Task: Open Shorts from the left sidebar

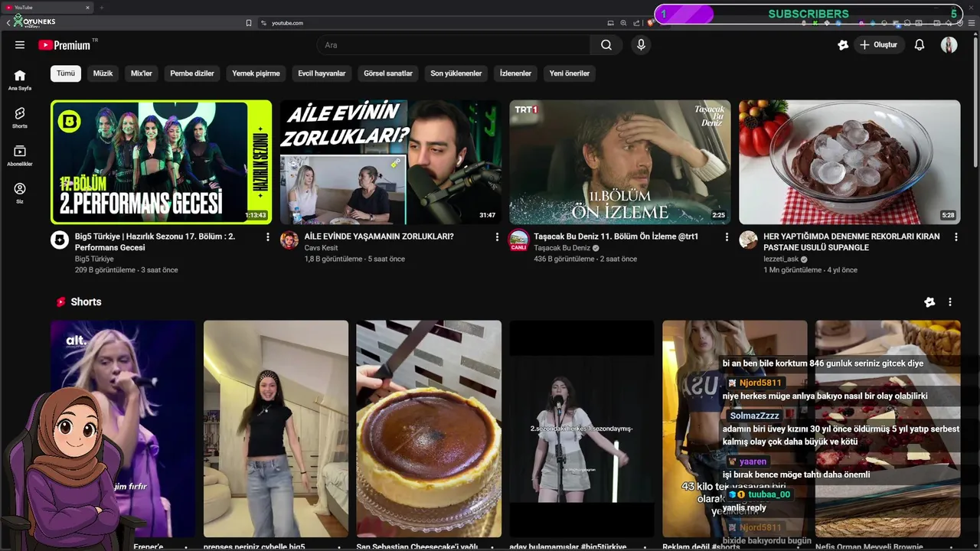Action: (20, 117)
